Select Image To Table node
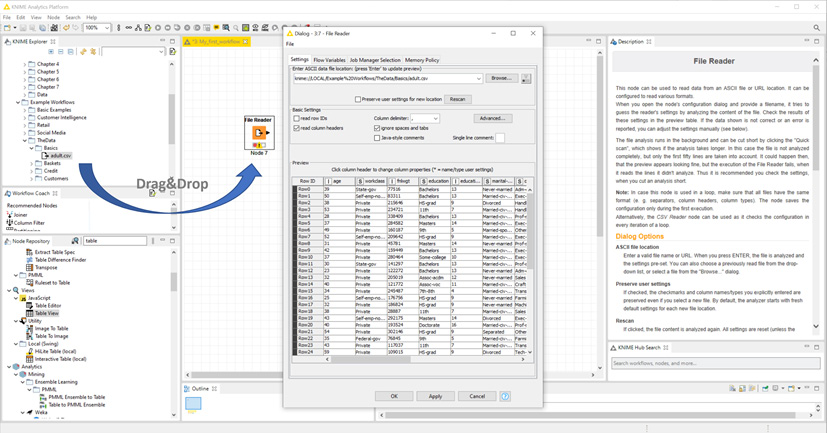This screenshot has height=433, width=827. [x=47, y=328]
